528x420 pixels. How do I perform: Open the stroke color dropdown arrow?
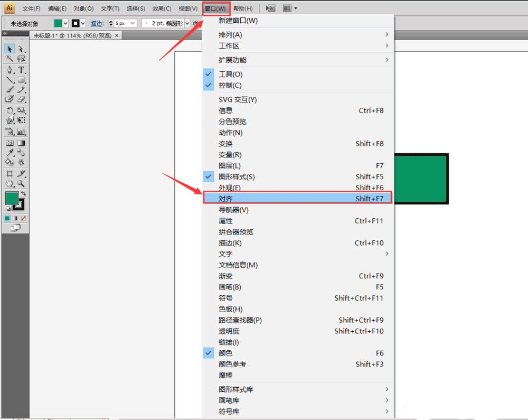click(x=83, y=23)
